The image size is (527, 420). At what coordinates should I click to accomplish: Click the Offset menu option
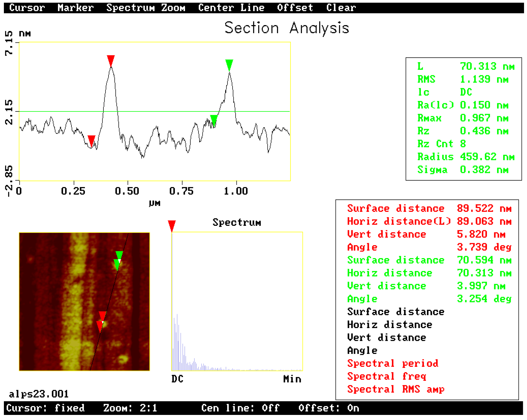(x=295, y=7)
